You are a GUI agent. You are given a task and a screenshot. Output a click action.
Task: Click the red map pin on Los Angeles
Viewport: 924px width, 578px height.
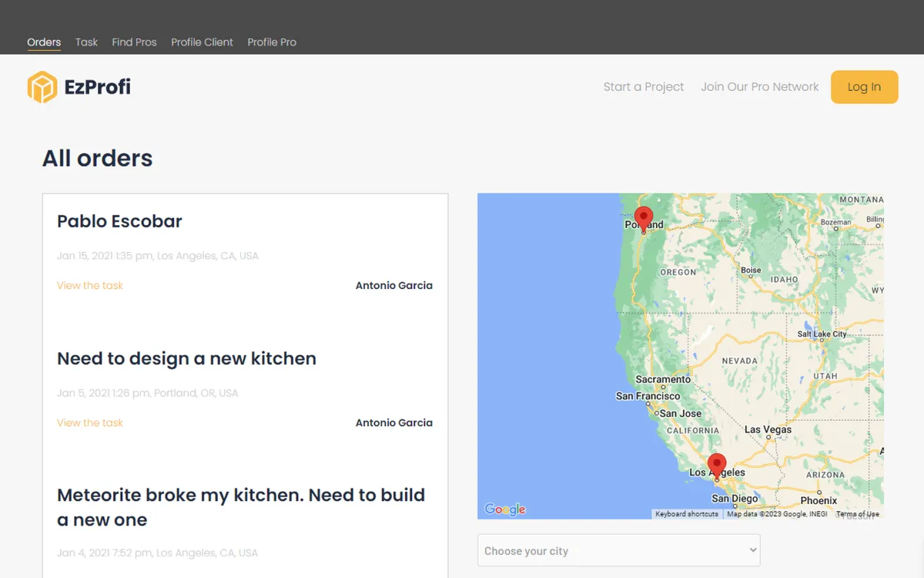point(717,466)
